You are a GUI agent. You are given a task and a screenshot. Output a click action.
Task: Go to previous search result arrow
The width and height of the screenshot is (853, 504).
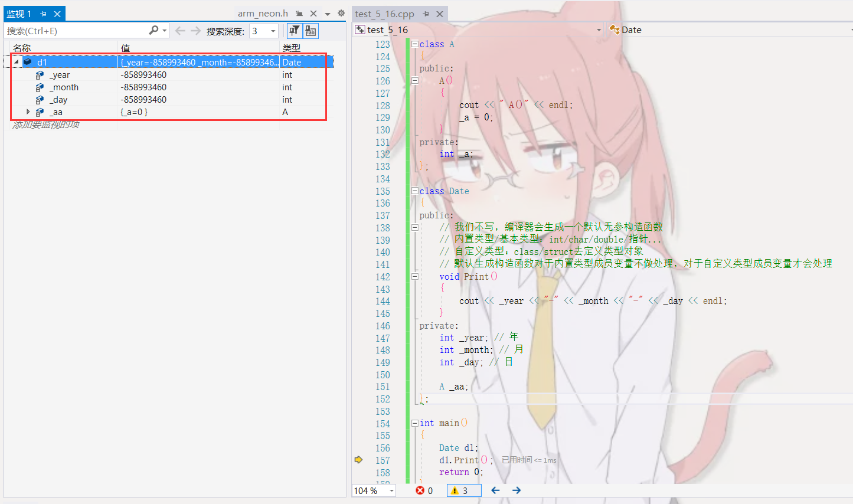180,31
